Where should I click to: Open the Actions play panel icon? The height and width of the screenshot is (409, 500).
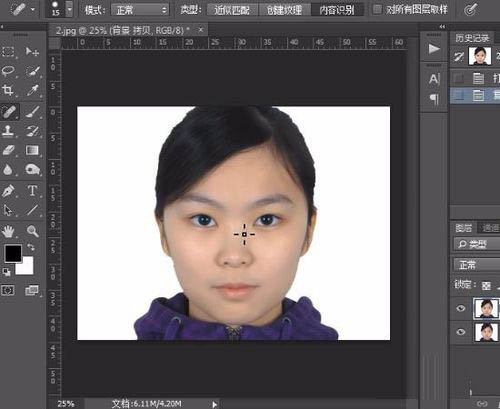point(434,49)
